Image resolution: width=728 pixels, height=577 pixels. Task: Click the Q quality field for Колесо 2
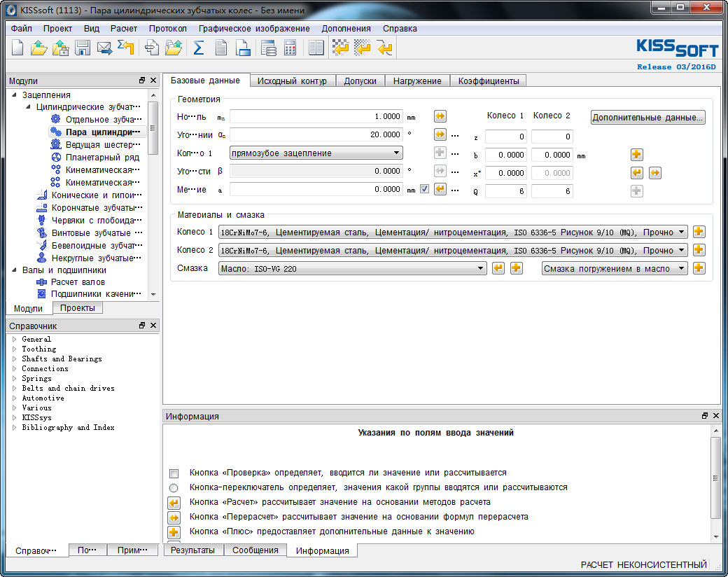click(x=552, y=191)
